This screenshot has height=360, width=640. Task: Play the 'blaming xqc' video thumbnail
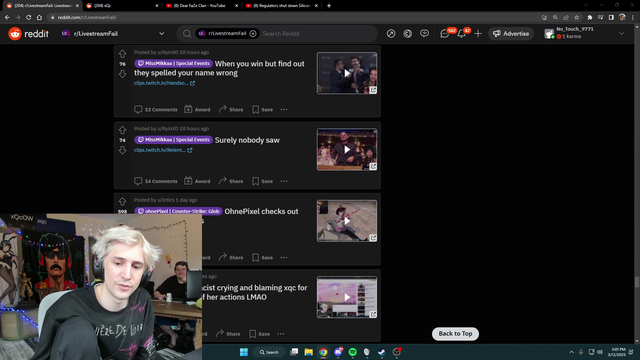pos(347,297)
